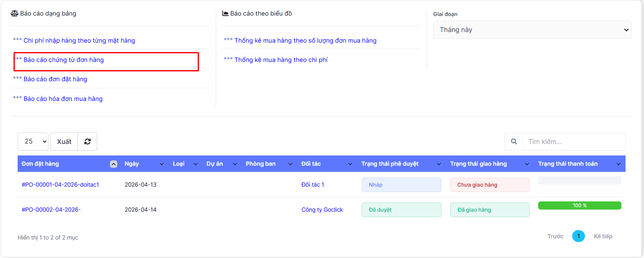Screen dimensions: 644x258
Task: Open the Giai đoạn 'Tháng này' dropdown
Action: tap(532, 30)
